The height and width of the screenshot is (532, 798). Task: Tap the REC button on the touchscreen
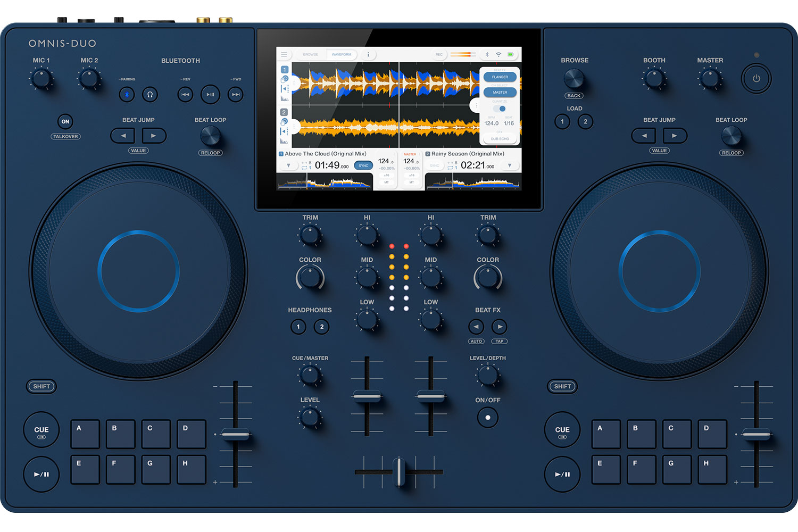[439, 54]
